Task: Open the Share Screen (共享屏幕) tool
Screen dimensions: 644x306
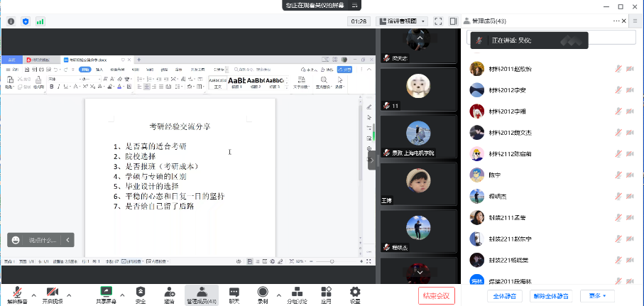Action: pyautogui.click(x=107, y=294)
